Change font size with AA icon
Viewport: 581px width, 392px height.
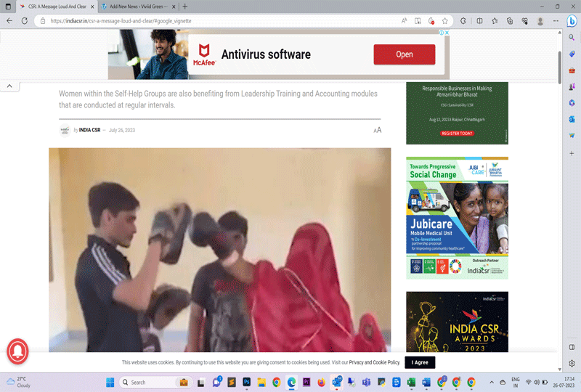click(x=377, y=130)
